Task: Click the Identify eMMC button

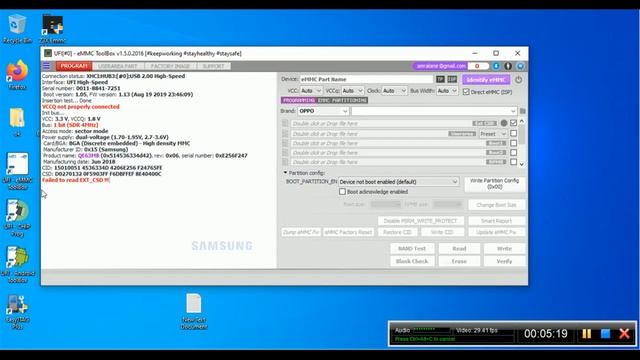Action: (x=486, y=80)
